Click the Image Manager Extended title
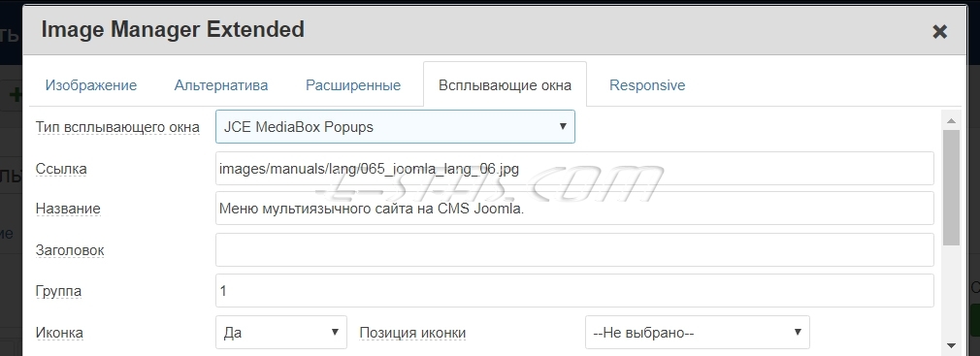 [x=173, y=29]
